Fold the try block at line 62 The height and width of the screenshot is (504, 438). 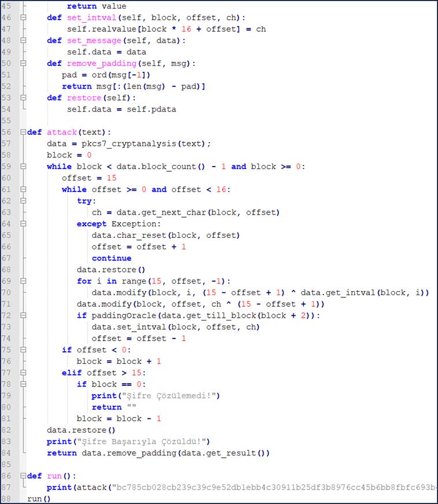pyautogui.click(x=23, y=201)
